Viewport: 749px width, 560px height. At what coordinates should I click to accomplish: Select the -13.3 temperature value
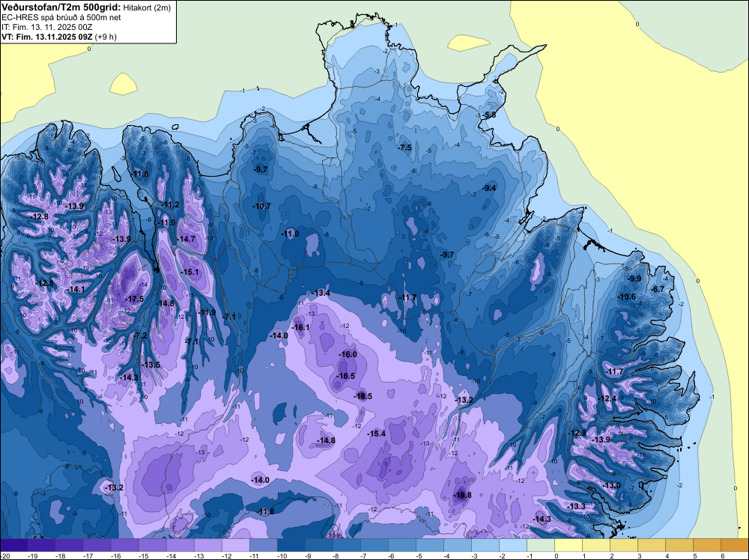click(x=576, y=506)
